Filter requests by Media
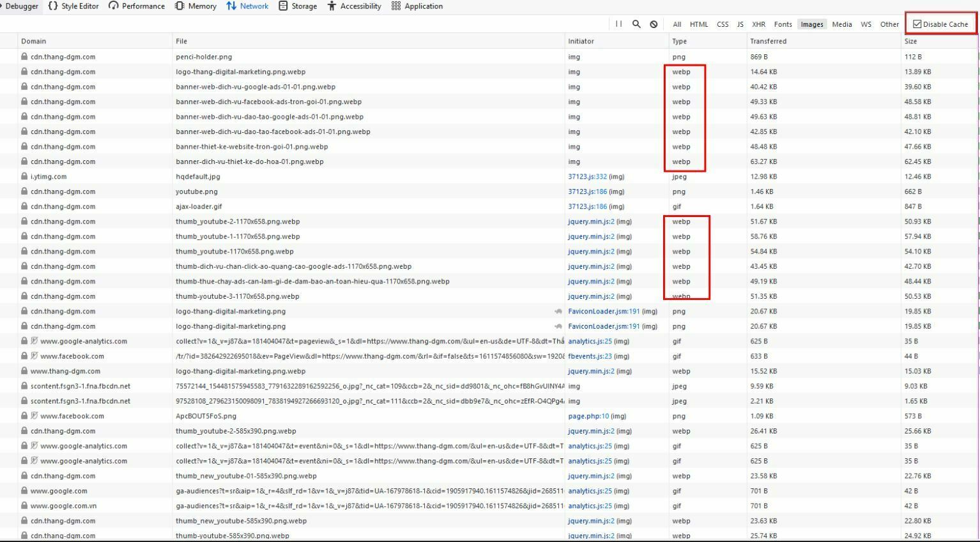 point(842,24)
